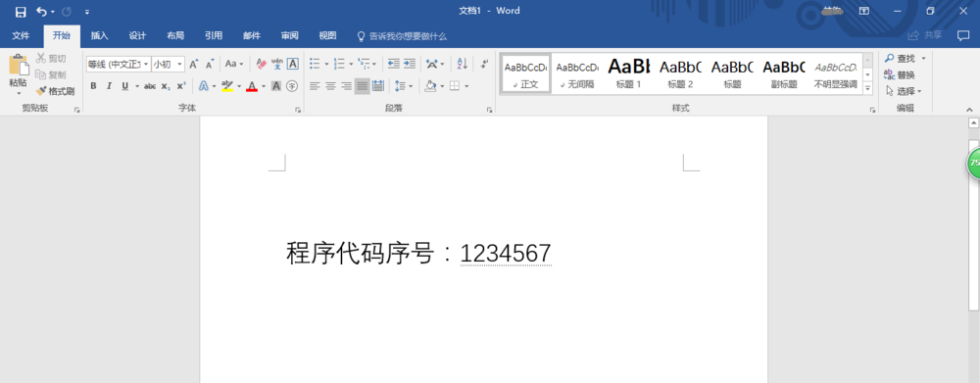Toggle character shading (gray A)
Image resolution: width=980 pixels, height=383 pixels.
coord(276,85)
